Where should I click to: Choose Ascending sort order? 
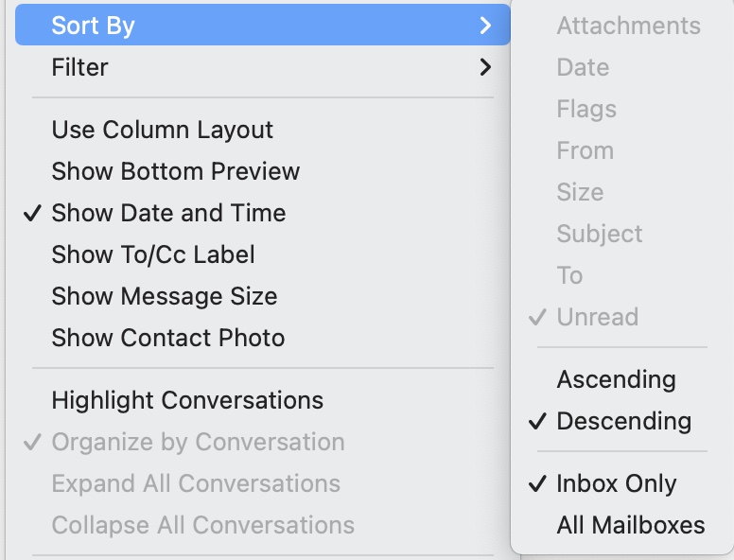[x=616, y=379]
